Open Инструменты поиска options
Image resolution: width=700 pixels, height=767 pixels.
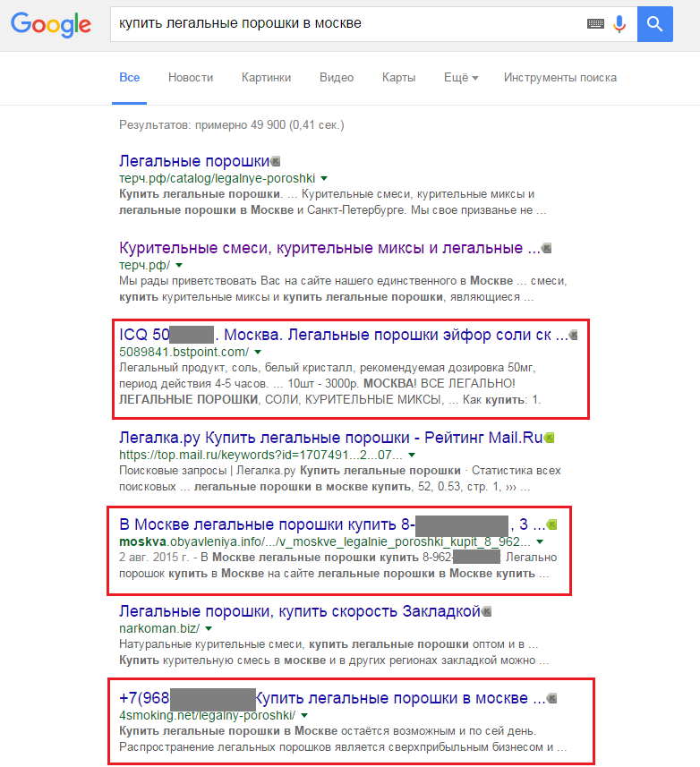pyautogui.click(x=560, y=77)
